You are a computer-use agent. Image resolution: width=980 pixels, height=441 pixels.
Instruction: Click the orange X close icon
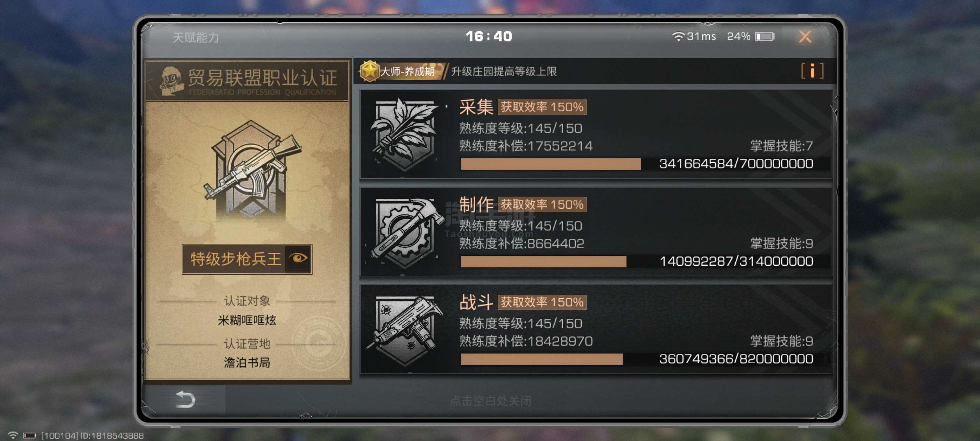pyautogui.click(x=805, y=36)
